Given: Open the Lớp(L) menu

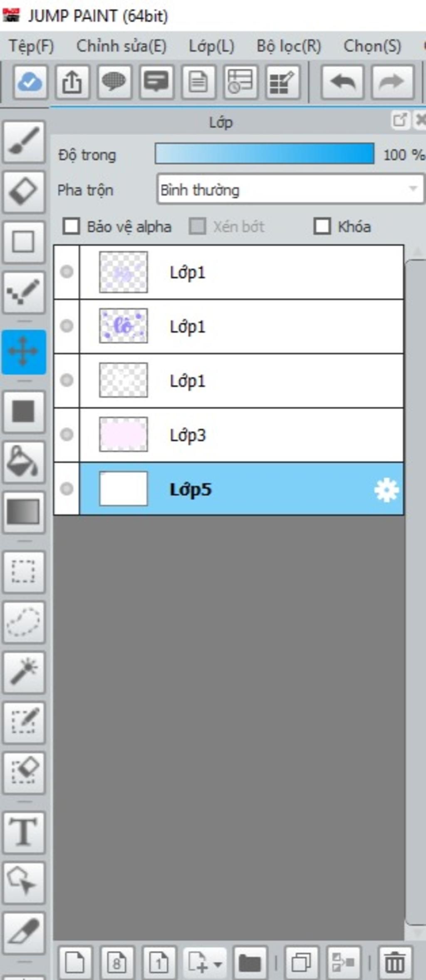Looking at the screenshot, I should (211, 46).
